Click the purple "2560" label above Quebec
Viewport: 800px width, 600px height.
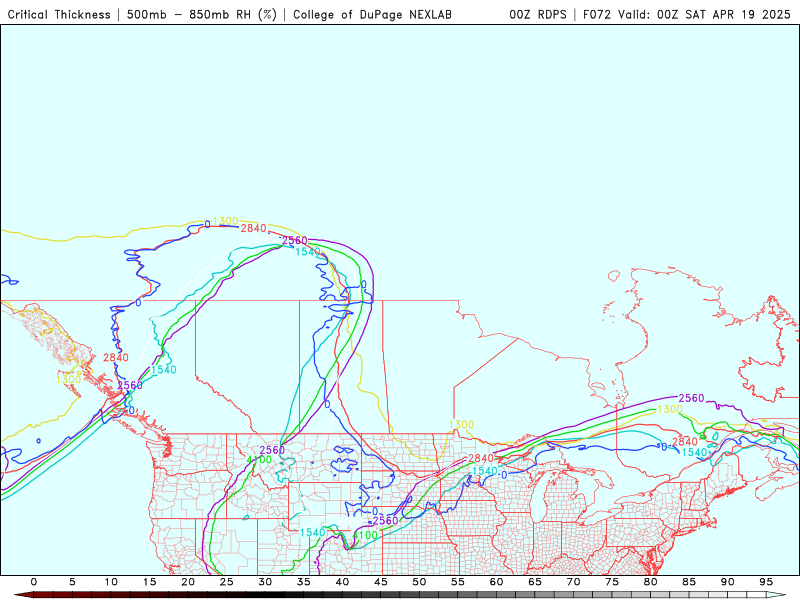click(691, 398)
